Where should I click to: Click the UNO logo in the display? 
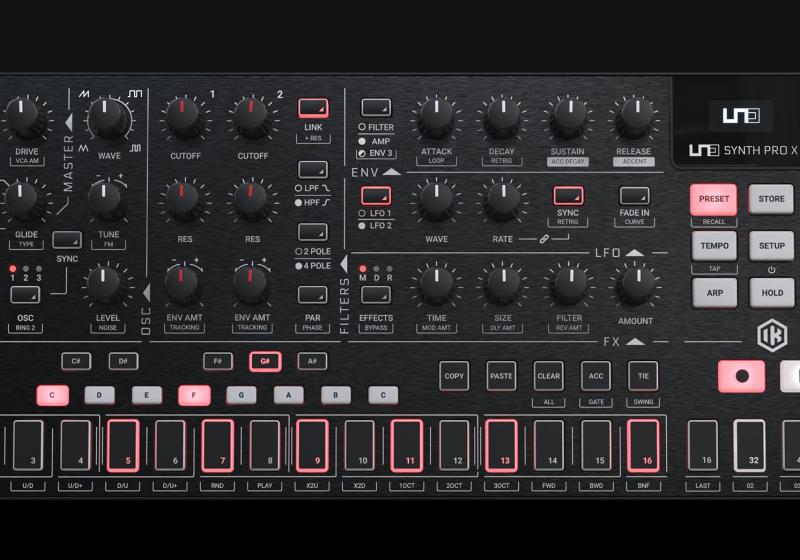point(741,115)
